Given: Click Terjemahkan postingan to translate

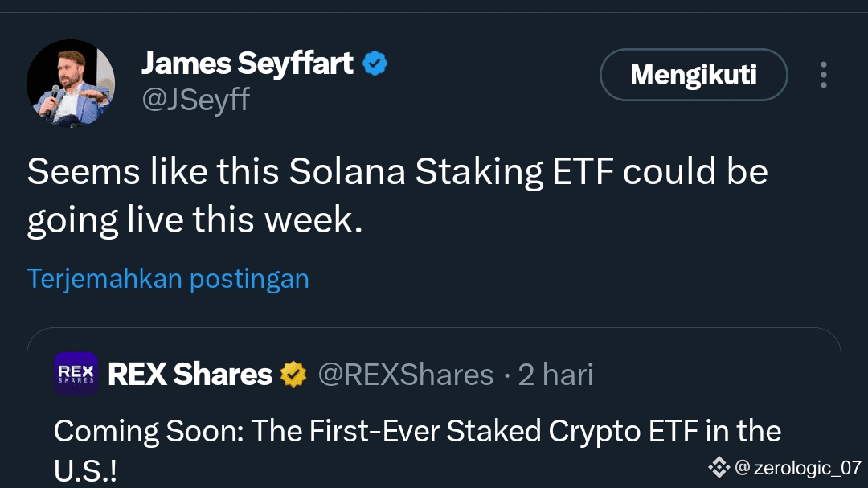Looking at the screenshot, I should click(168, 278).
